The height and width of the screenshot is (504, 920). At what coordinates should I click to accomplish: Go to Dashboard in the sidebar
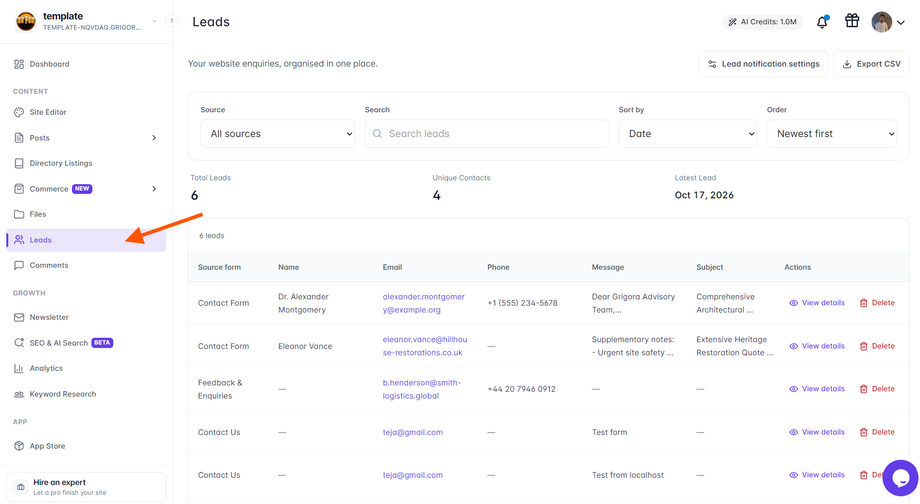click(86, 64)
